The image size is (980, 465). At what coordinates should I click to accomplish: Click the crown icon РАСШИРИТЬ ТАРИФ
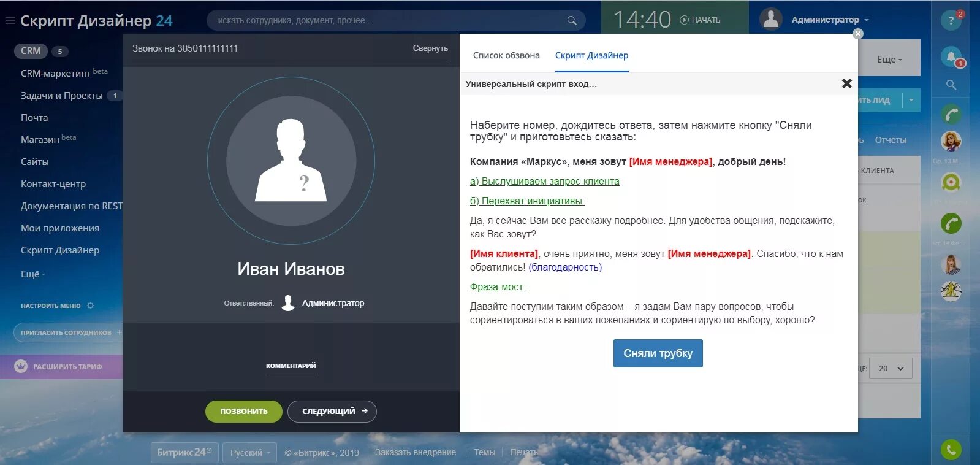point(21,366)
